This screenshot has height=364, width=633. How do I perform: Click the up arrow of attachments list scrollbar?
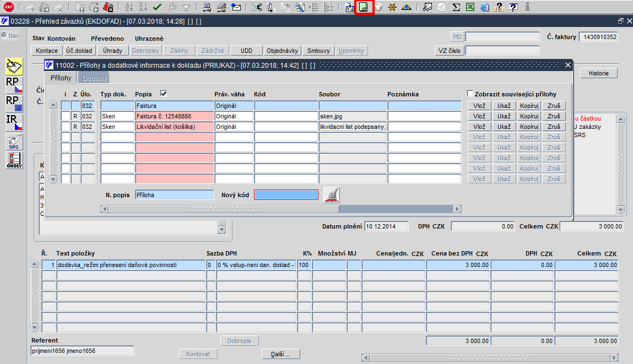coord(53,105)
